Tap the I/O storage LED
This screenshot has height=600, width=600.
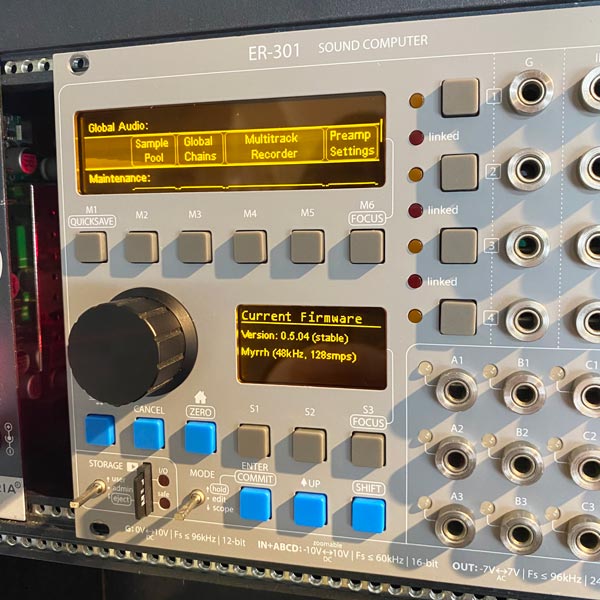coord(164,481)
